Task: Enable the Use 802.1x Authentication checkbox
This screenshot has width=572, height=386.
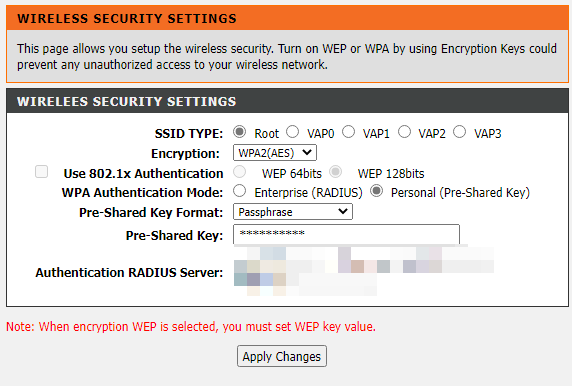Action: point(41,171)
